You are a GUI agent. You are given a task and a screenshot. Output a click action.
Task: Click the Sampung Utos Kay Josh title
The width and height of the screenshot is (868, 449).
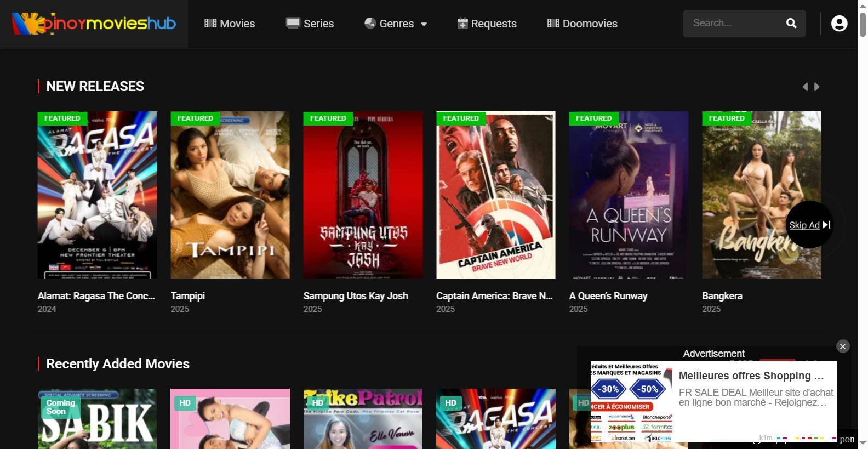356,296
